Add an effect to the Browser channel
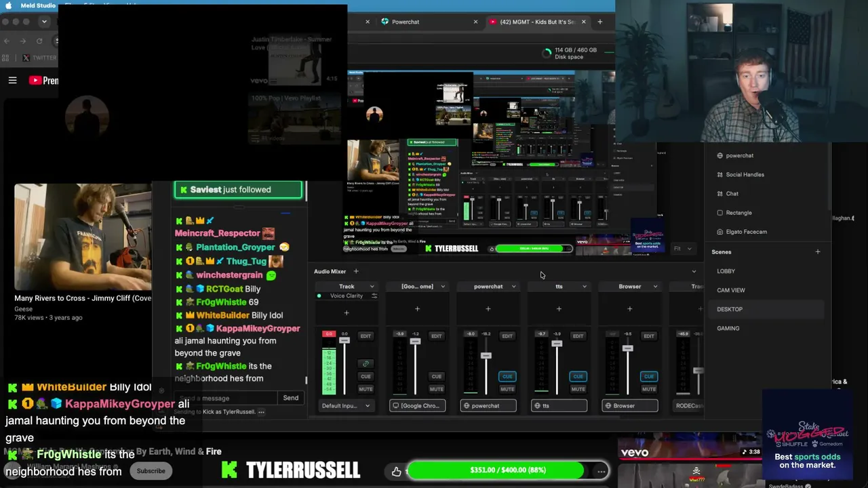Viewport: 868px width, 488px height. pos(629,309)
